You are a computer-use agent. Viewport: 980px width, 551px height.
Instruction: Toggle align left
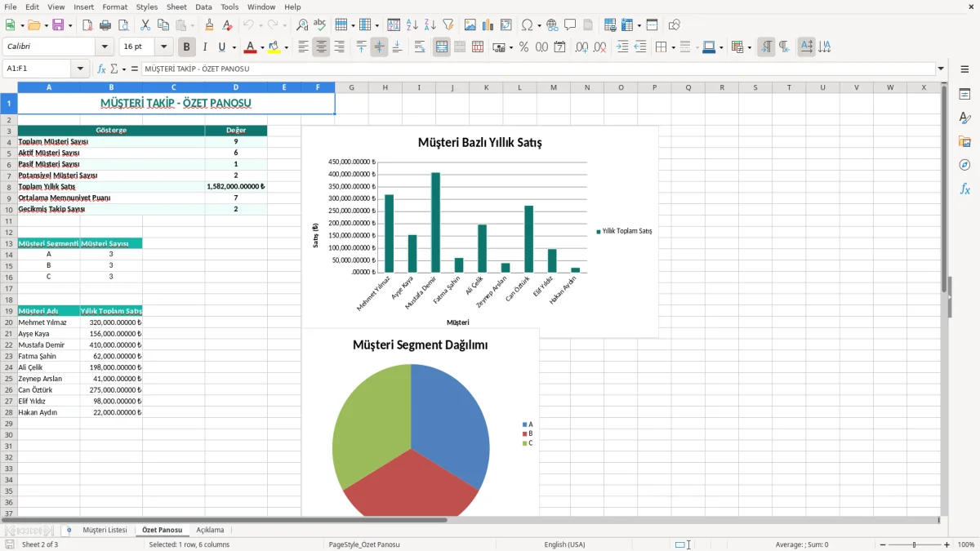coord(303,47)
